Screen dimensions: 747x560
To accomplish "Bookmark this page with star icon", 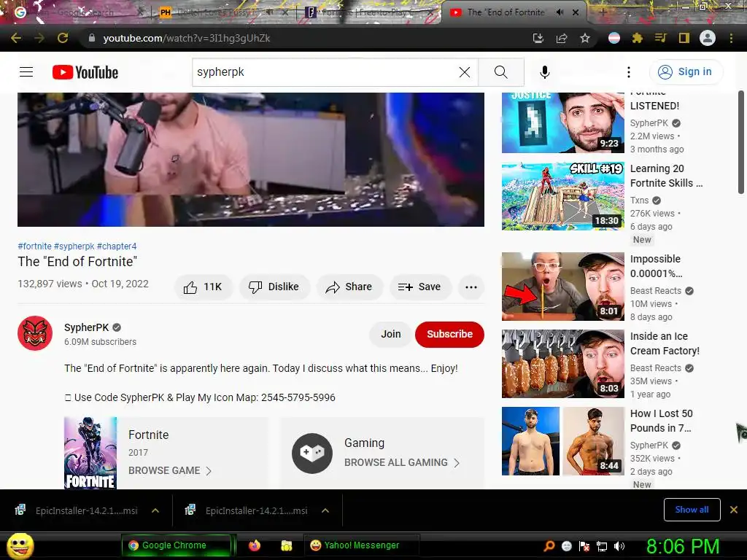I will pos(585,38).
